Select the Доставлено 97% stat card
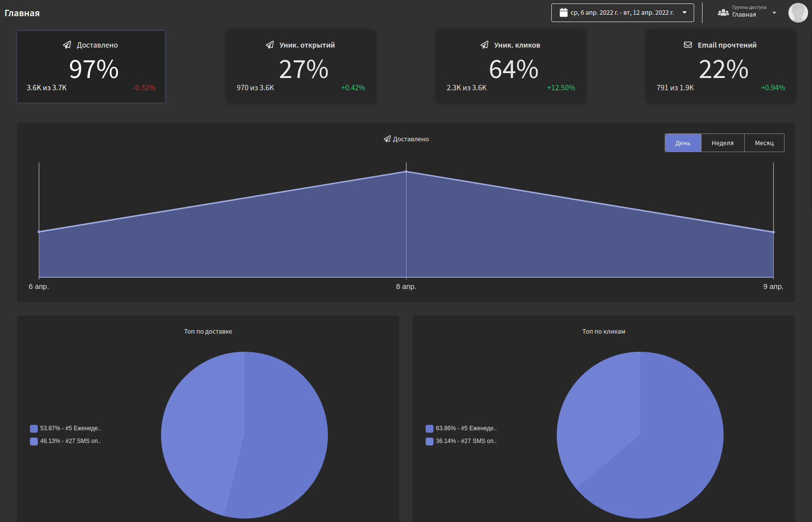 click(91, 67)
